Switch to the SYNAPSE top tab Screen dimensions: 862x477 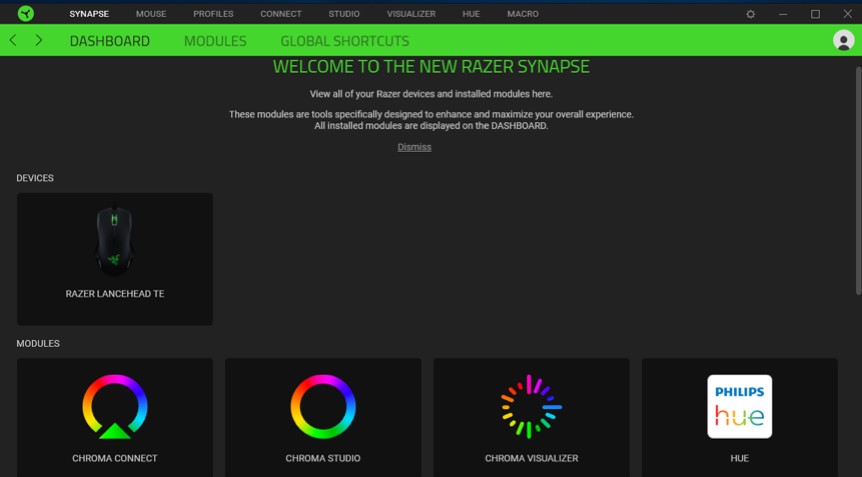coord(89,14)
